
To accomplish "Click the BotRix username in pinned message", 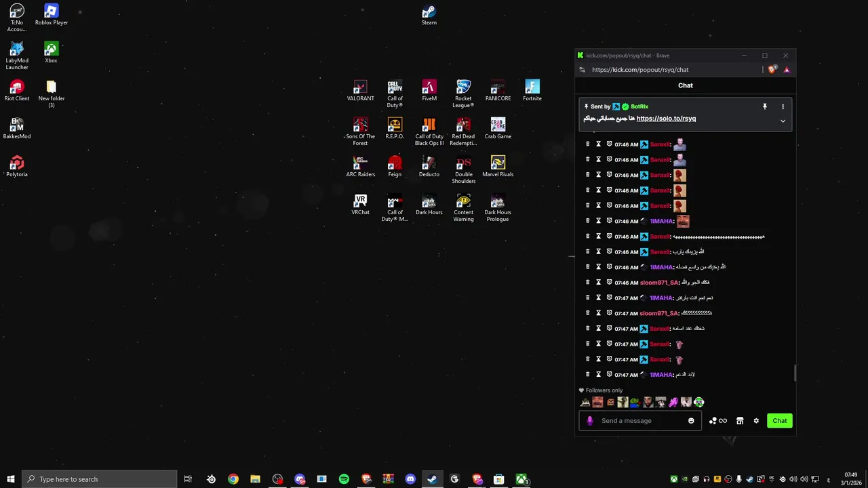I will (x=639, y=106).
